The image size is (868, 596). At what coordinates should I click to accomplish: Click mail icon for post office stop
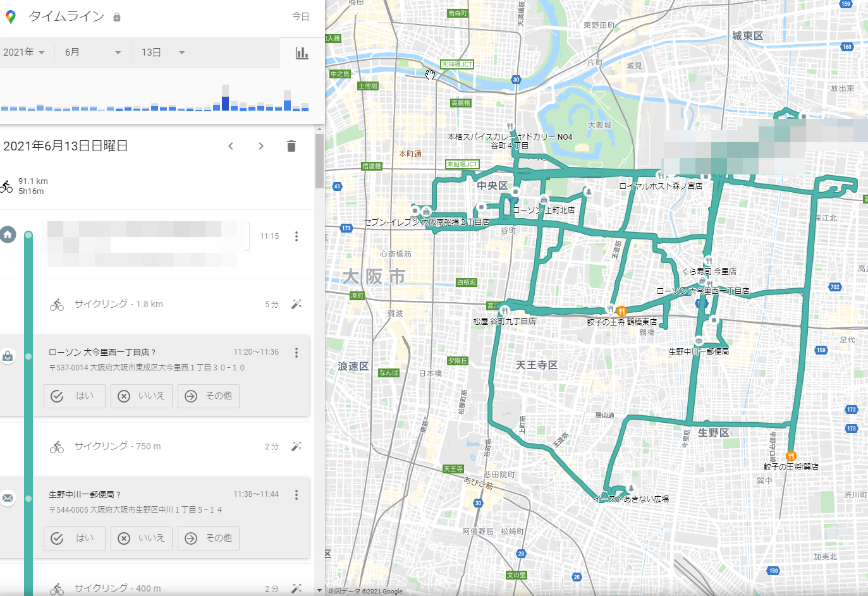(x=8, y=499)
